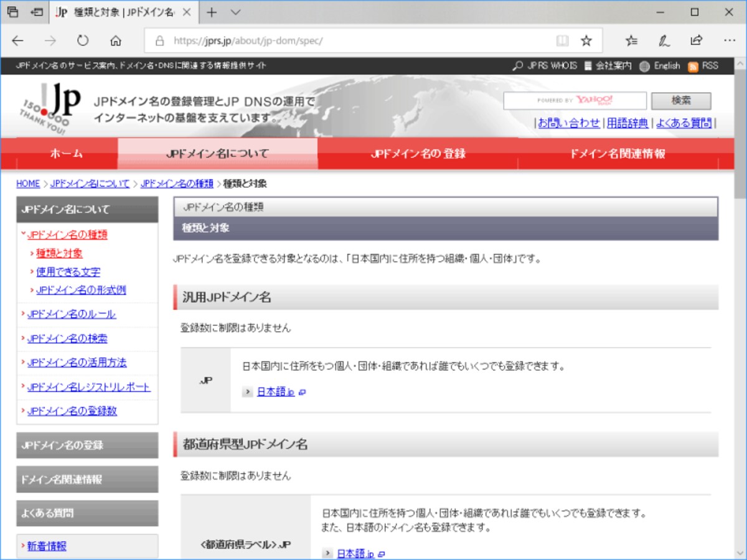Click the よくある質問 sidebar header
This screenshot has height=560, width=747.
87,513
